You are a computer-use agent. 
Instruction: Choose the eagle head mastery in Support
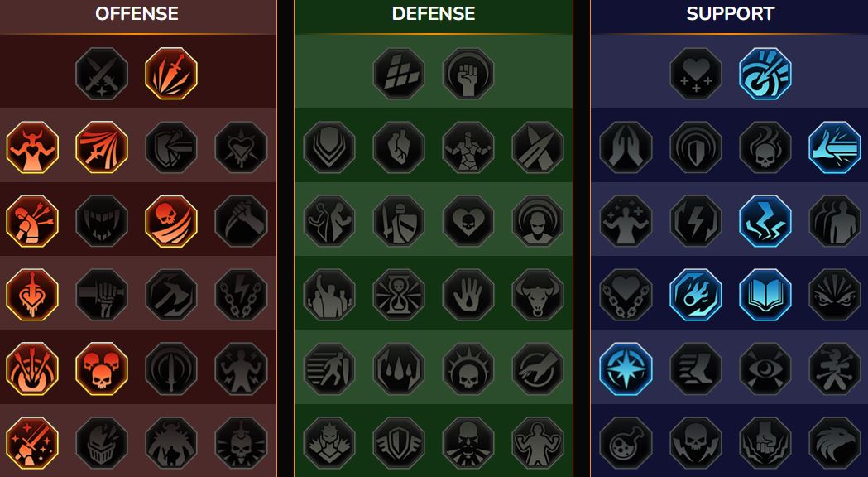(x=835, y=443)
